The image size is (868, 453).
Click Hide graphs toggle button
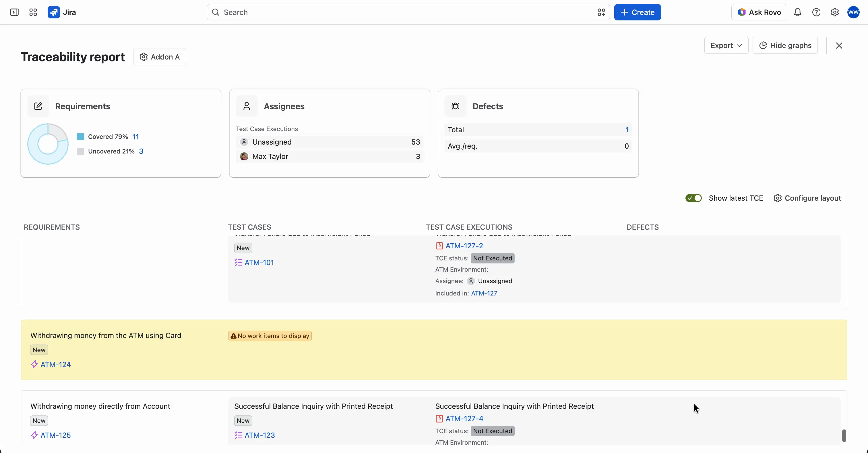tap(785, 45)
